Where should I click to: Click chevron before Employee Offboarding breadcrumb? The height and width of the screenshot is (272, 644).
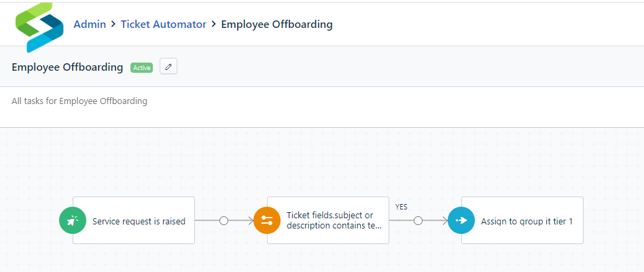coord(213,24)
